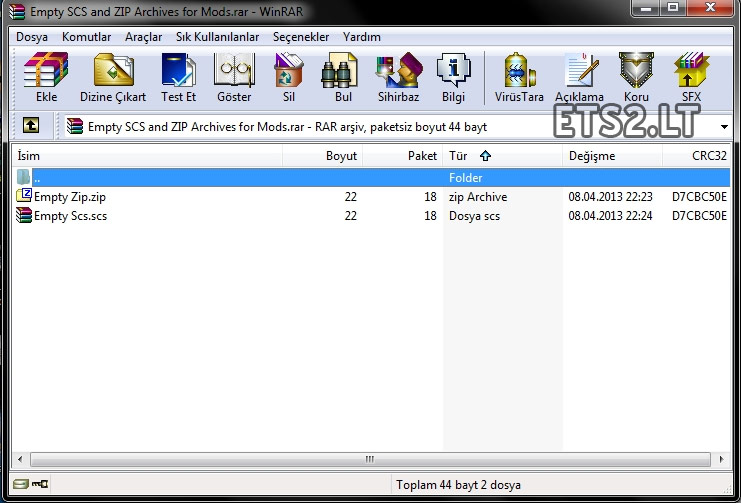
Task: Click the Koru protect icon
Action: (x=636, y=70)
